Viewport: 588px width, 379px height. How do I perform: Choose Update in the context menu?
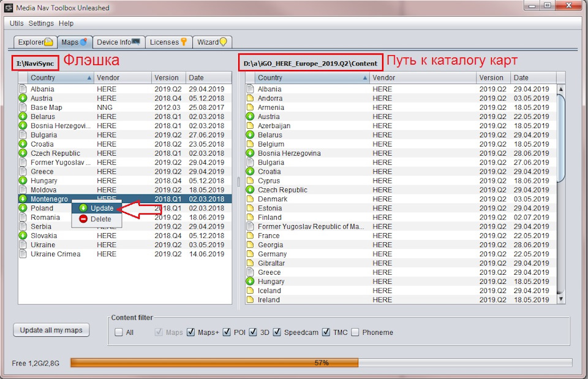pos(97,208)
